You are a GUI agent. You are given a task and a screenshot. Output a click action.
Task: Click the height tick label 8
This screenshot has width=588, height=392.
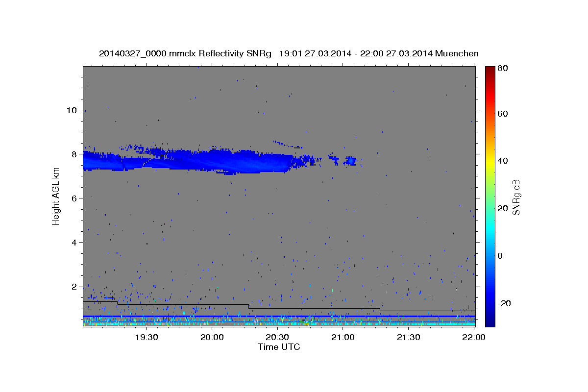74,154
